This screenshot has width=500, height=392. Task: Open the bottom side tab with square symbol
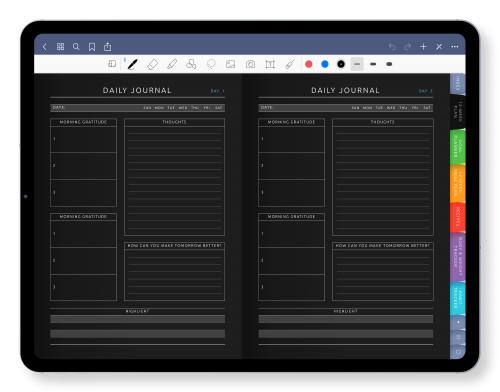[x=458, y=352]
